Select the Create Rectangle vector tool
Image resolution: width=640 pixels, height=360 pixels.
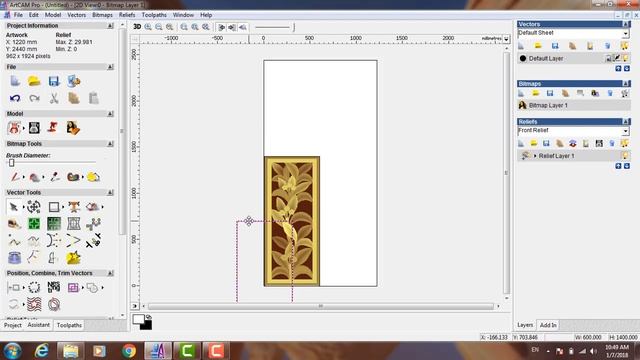tap(53, 207)
